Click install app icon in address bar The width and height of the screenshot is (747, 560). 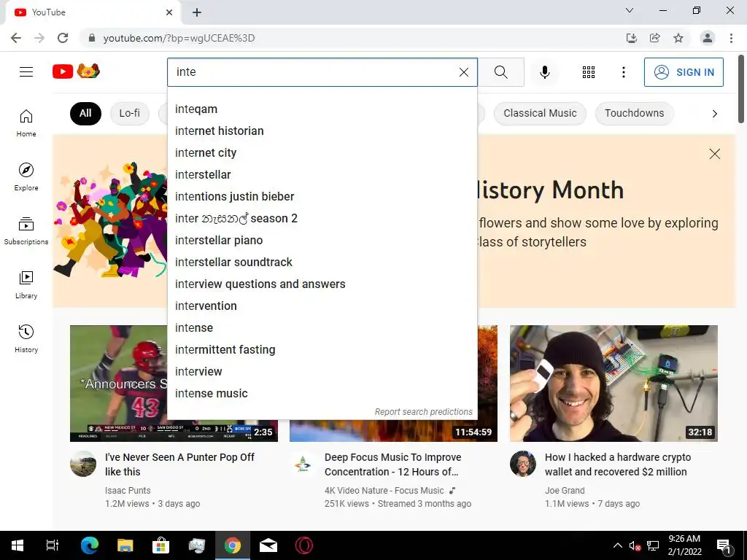coord(632,38)
